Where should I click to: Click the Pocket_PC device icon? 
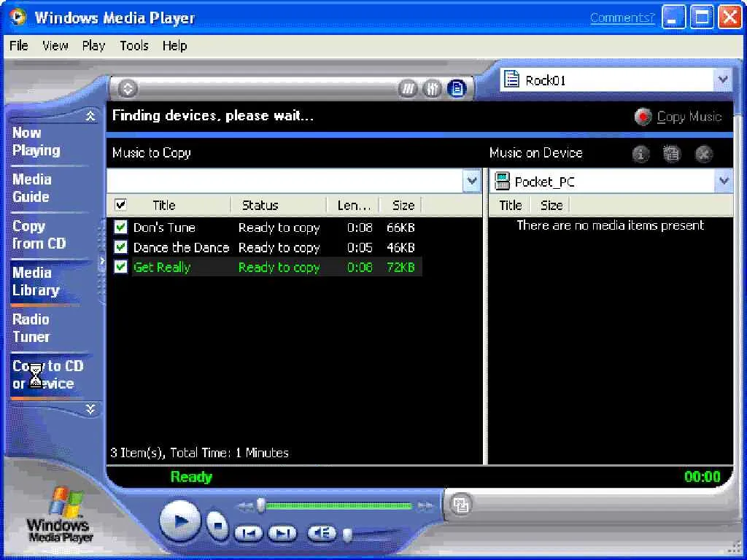(x=502, y=182)
